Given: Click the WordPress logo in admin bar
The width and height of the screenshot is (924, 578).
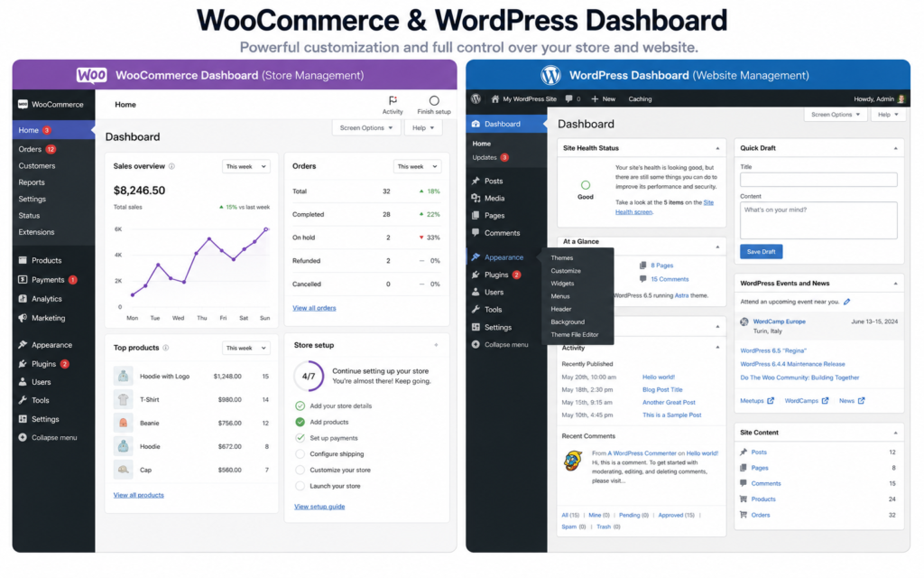Looking at the screenshot, I should coord(476,99).
